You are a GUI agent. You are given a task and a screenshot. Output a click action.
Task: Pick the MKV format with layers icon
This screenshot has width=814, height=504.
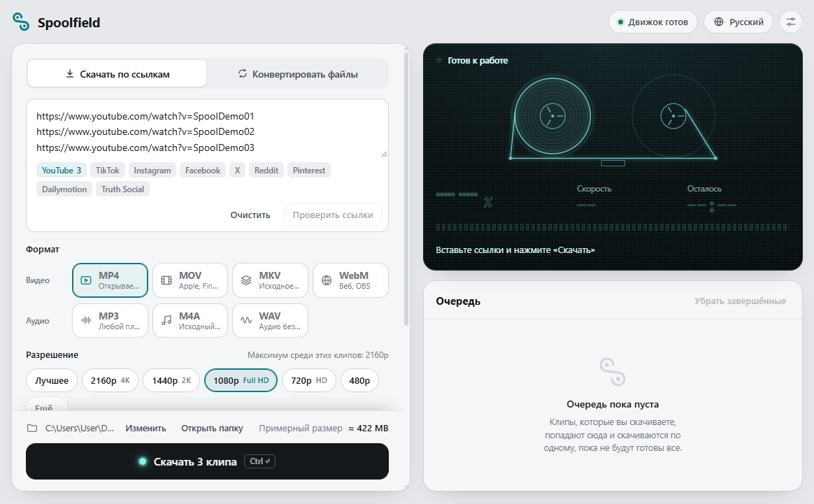(x=270, y=280)
